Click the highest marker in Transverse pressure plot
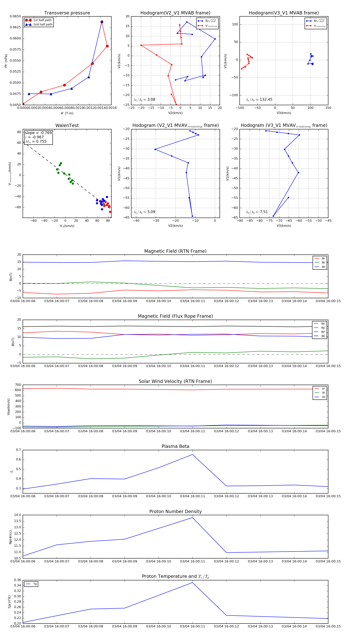 pos(102,22)
